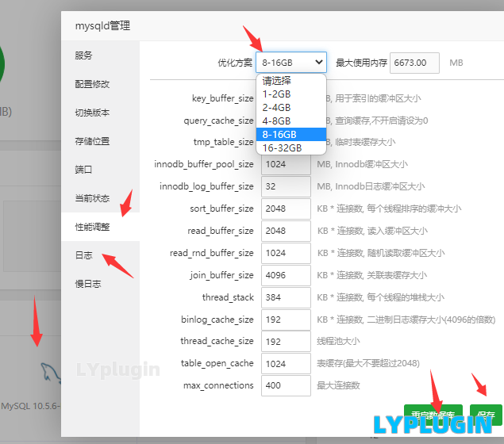Click the key_buffer_size label

tap(223, 98)
